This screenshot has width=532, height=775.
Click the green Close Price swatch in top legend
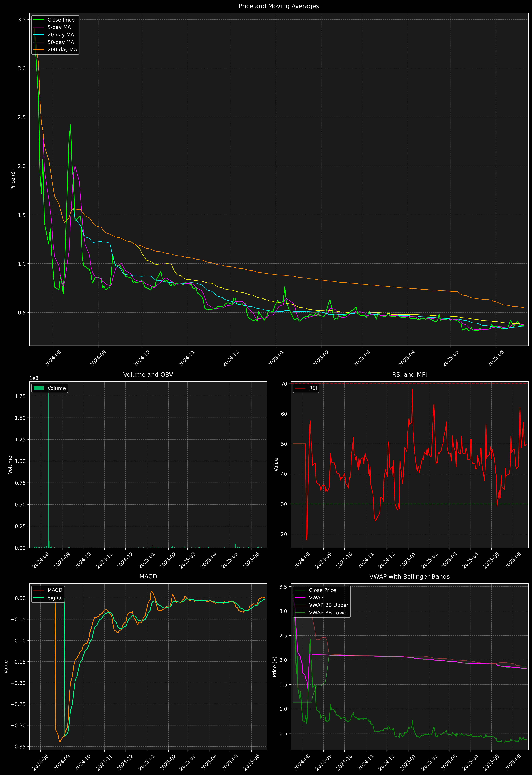(39, 20)
